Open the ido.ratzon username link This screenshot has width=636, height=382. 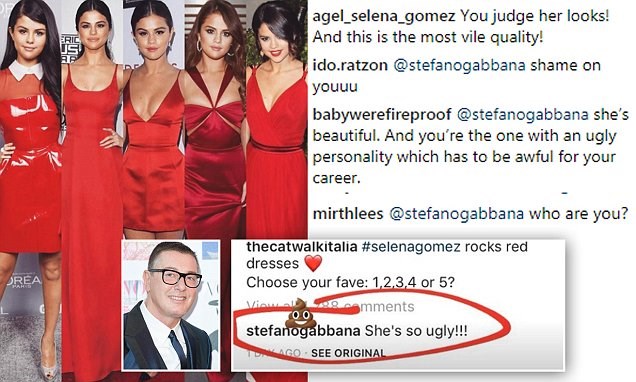pos(350,65)
